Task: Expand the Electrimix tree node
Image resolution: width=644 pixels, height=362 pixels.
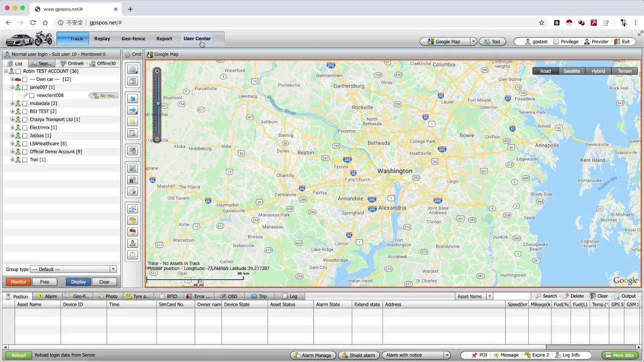Action: [x=12, y=128]
